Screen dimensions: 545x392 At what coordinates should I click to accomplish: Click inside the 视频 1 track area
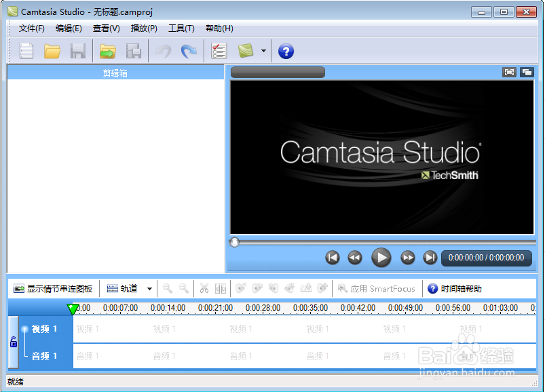coord(305,329)
